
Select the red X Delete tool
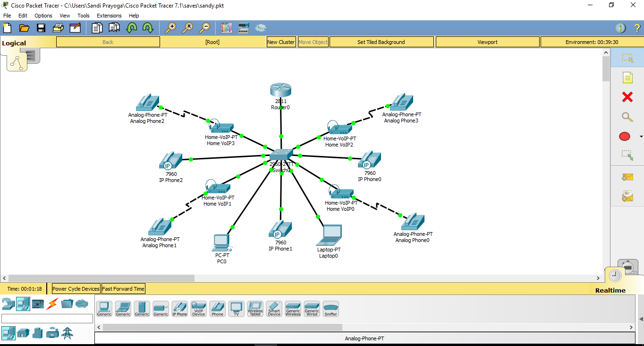[x=627, y=97]
